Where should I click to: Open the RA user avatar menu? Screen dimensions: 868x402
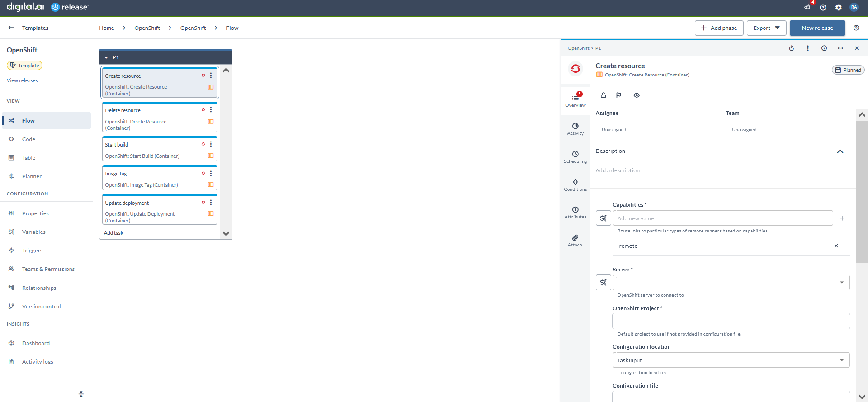click(x=854, y=7)
